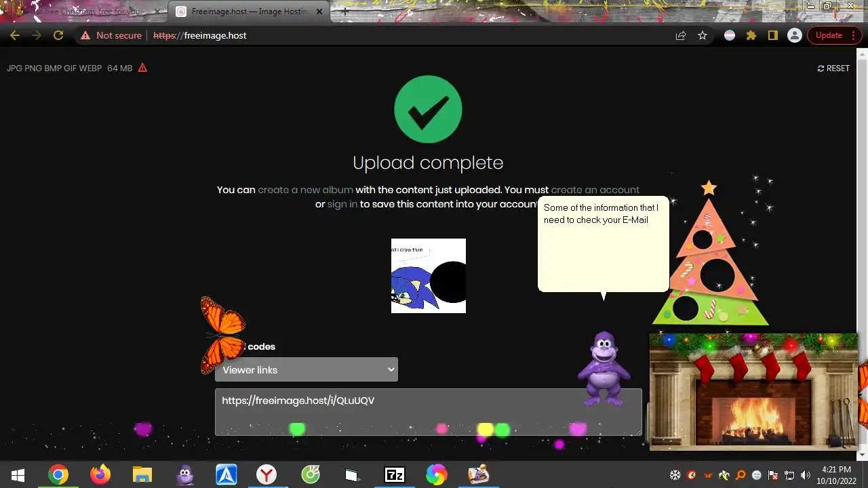Open Google Chrome from taskbar
The width and height of the screenshot is (868, 488).
click(58, 475)
